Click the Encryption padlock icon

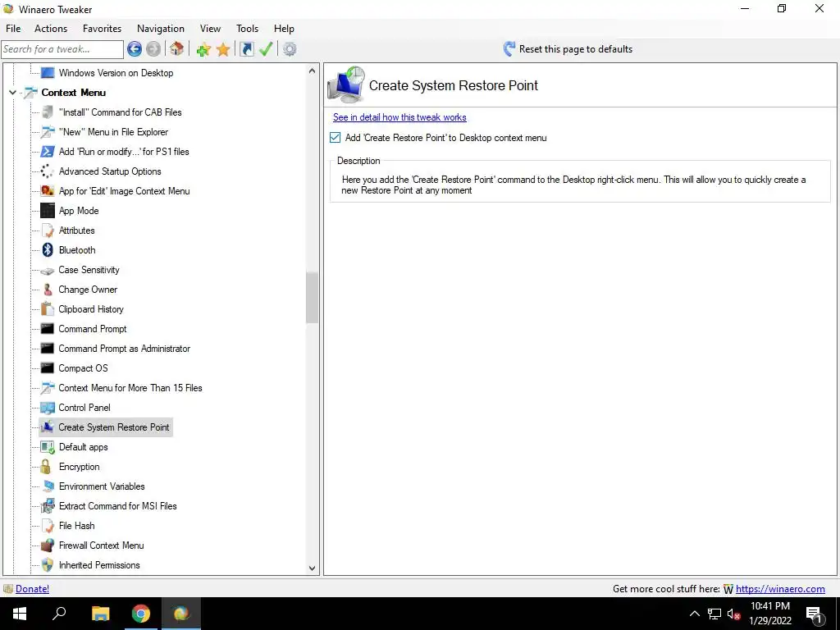pyautogui.click(x=47, y=467)
